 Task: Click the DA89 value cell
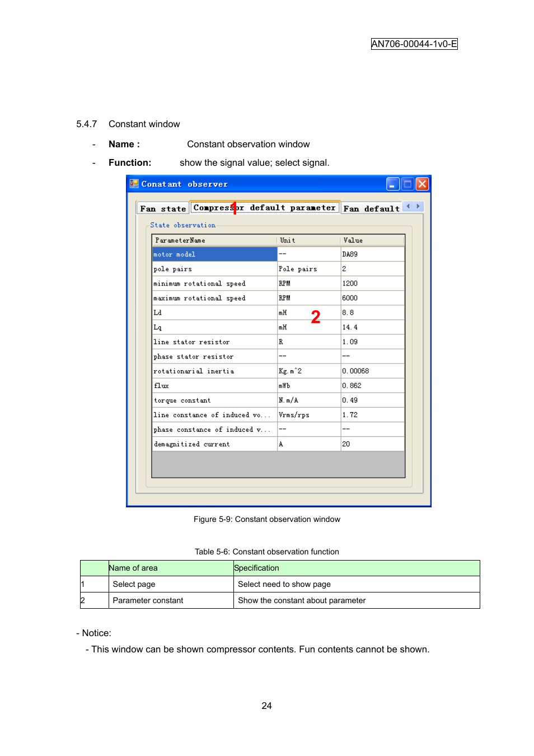click(372, 254)
